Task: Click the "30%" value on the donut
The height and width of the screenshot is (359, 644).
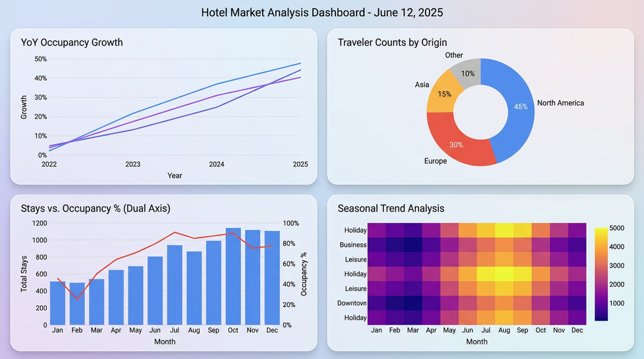Action: 456,145
